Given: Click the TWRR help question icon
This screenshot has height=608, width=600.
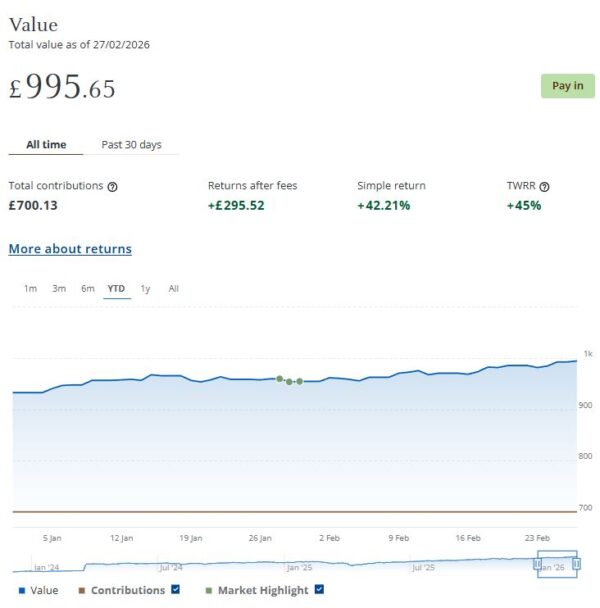Looking at the screenshot, I should click(544, 186).
